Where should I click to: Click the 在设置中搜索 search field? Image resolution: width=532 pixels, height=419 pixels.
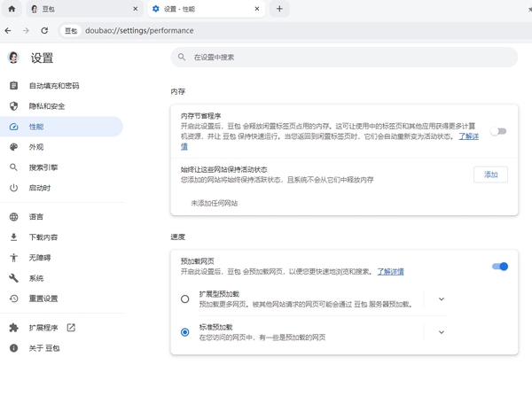tap(344, 57)
